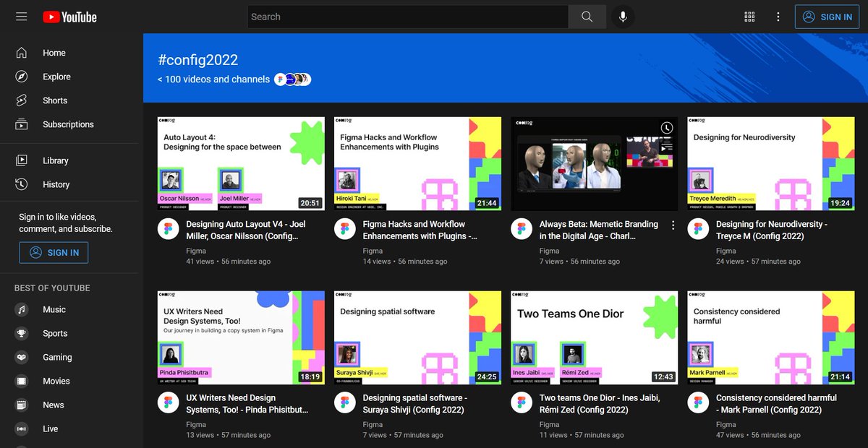Click channel avatars beside videos count
Viewport: 868px width, 448px height.
tap(292, 79)
